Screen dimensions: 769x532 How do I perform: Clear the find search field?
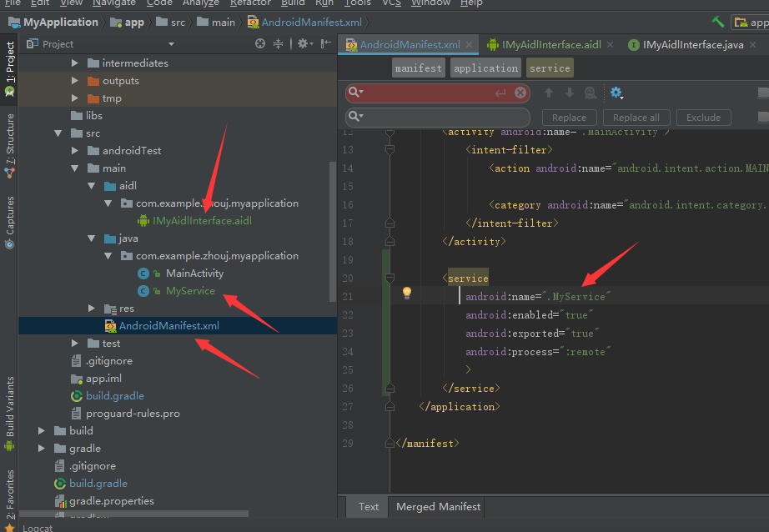click(x=521, y=93)
